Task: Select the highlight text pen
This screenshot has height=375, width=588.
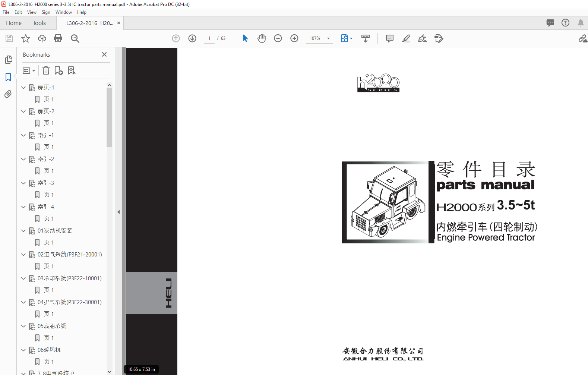Action: (406, 38)
